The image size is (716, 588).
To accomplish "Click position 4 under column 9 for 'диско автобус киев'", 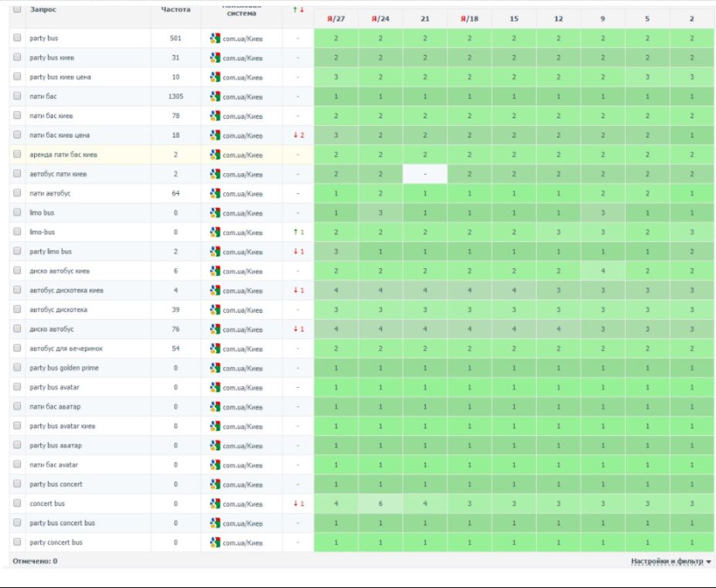I will [603, 271].
